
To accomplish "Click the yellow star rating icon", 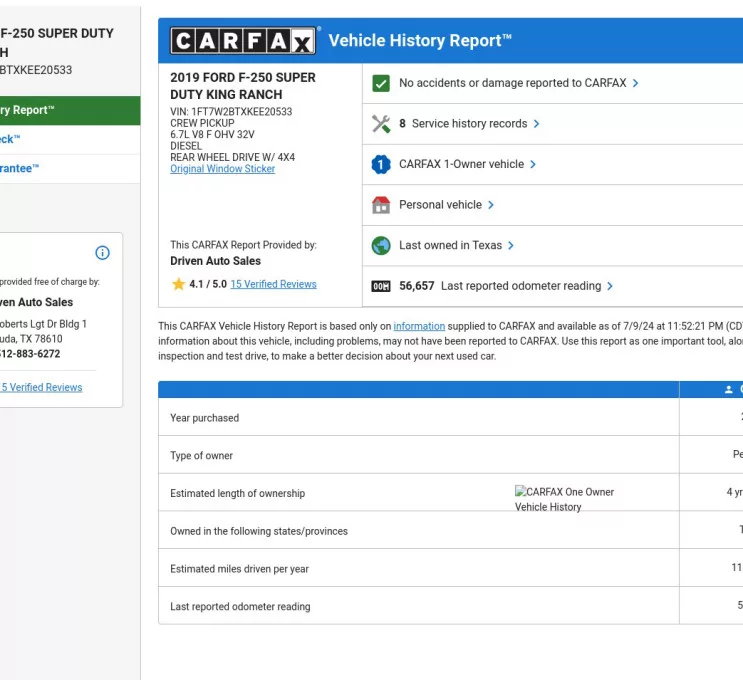I will (179, 284).
